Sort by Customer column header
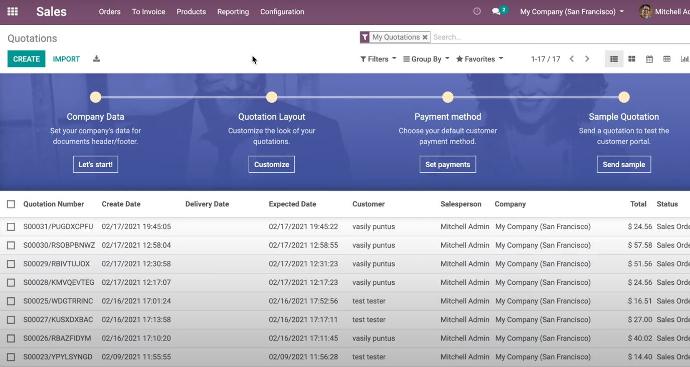The image size is (690, 367). pyautogui.click(x=368, y=204)
